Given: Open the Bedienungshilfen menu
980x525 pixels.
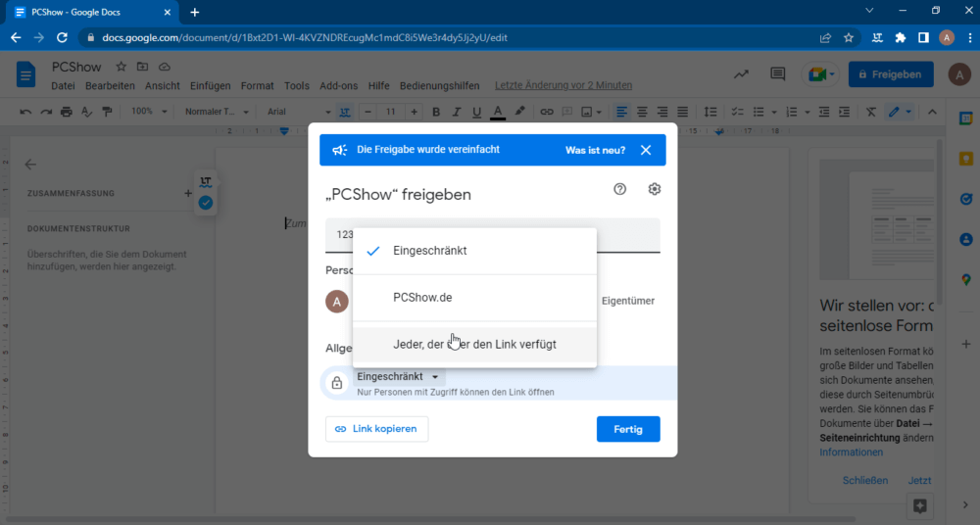Looking at the screenshot, I should (439, 85).
